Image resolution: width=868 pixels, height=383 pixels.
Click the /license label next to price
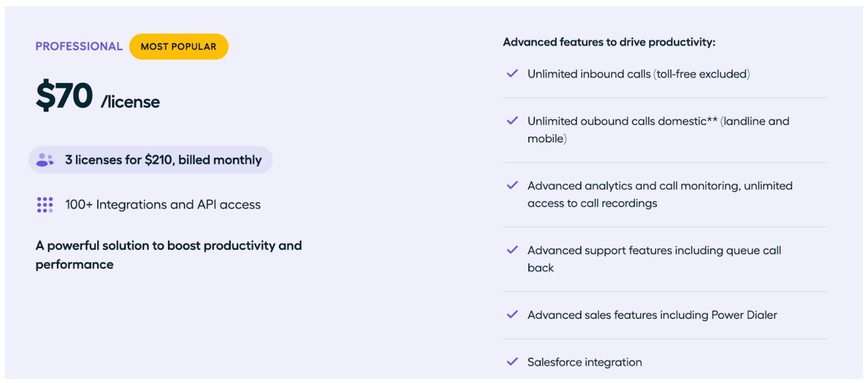[131, 102]
